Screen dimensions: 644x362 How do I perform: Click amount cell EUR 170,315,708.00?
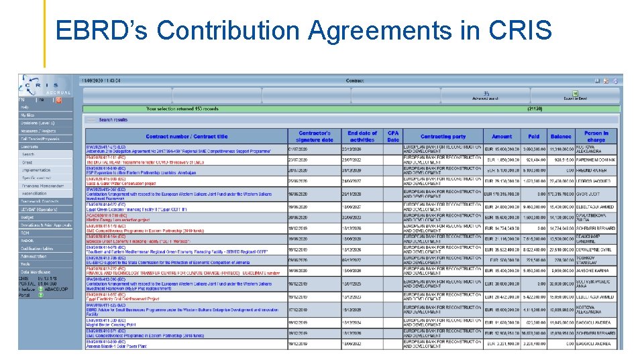click(x=502, y=194)
